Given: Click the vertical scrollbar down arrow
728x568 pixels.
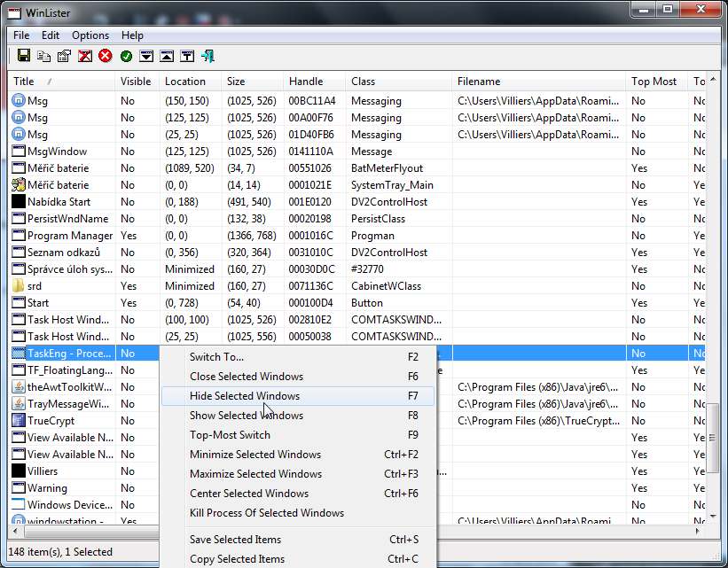Looking at the screenshot, I should (x=713, y=516).
